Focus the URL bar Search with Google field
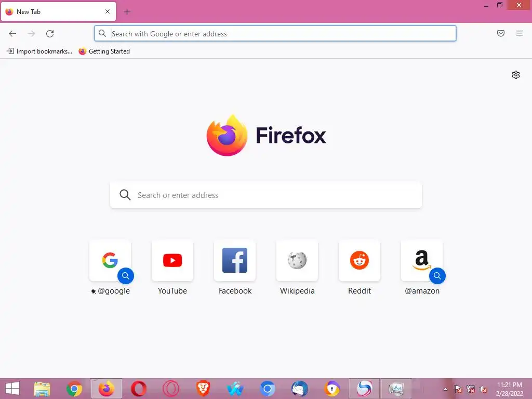 tap(275, 34)
